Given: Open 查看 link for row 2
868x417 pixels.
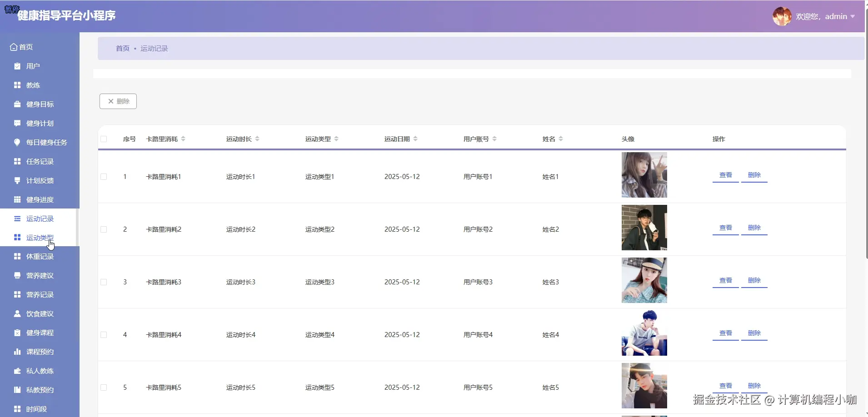Looking at the screenshot, I should click(x=725, y=228).
